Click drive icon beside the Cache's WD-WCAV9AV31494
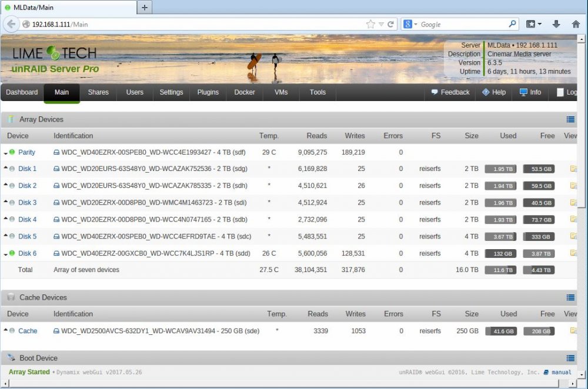This screenshot has width=588, height=389. (56, 331)
